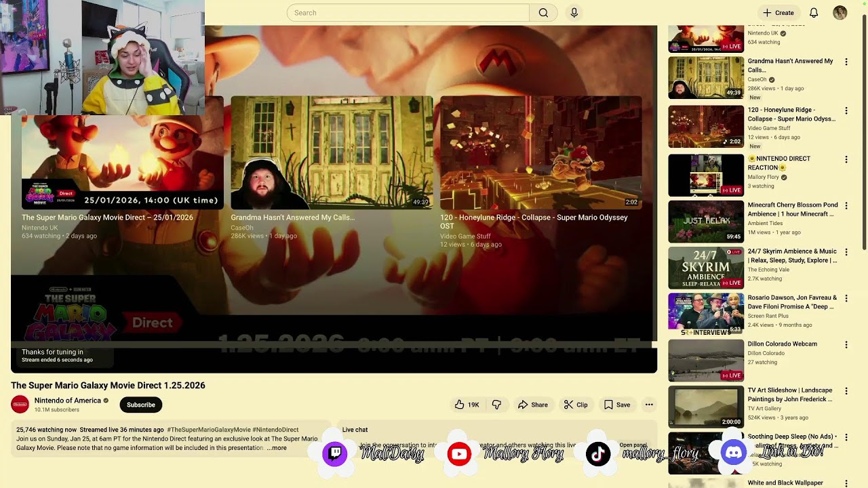Open Rosario Dawson, Jon Favreau interview video
The height and width of the screenshot is (488, 868).
(793, 302)
